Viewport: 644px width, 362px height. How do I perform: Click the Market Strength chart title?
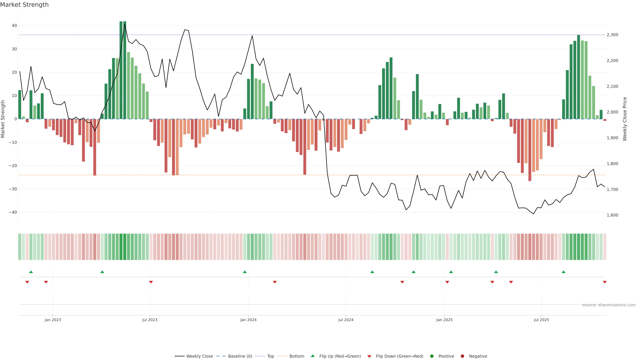coord(24,5)
